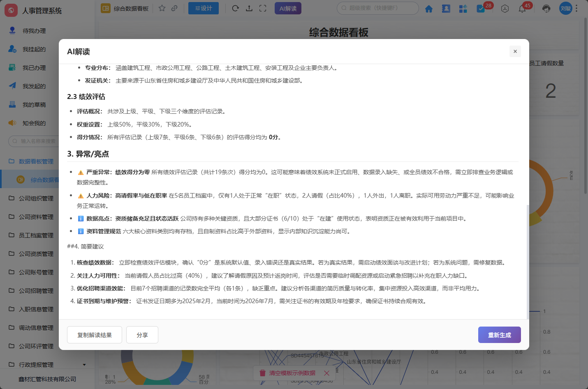The image size is (588, 389).
Task: Open task checklist icon with 28 badge
Action: [x=480, y=9]
